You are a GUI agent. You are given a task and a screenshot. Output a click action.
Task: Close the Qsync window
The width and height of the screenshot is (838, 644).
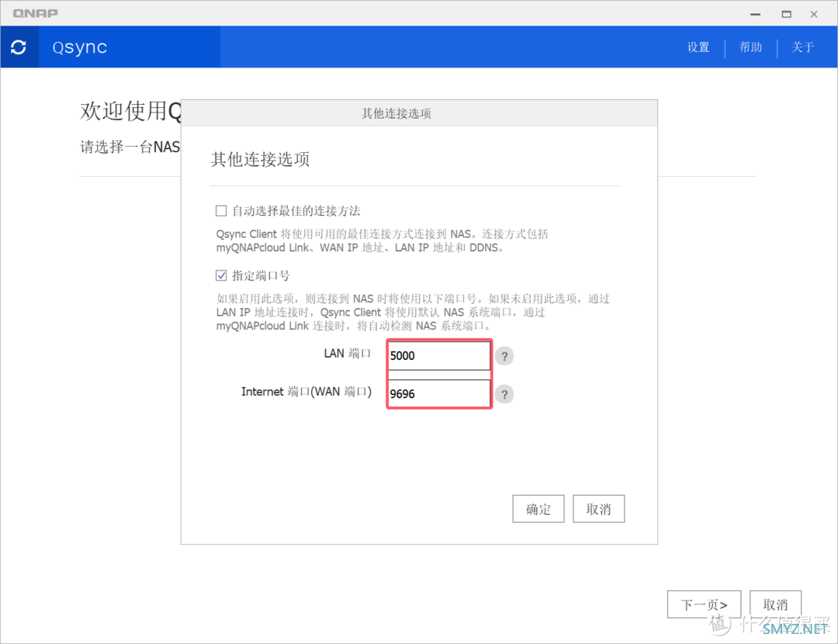tap(813, 14)
